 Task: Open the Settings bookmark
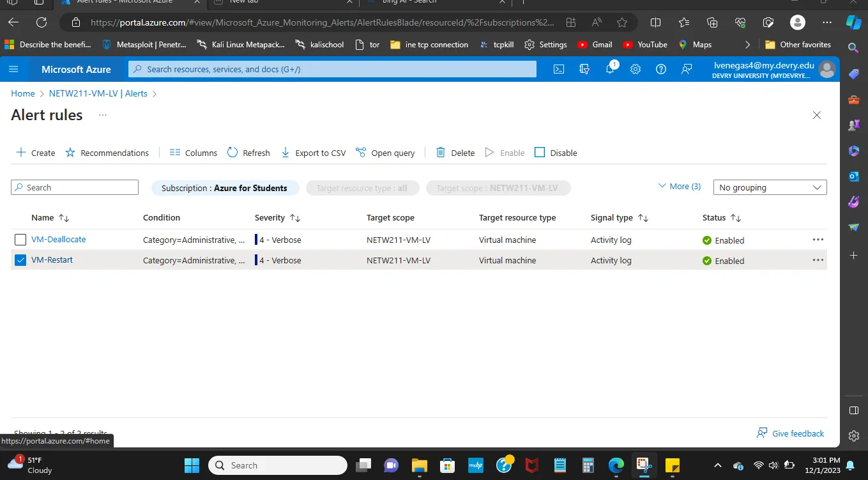coord(545,45)
